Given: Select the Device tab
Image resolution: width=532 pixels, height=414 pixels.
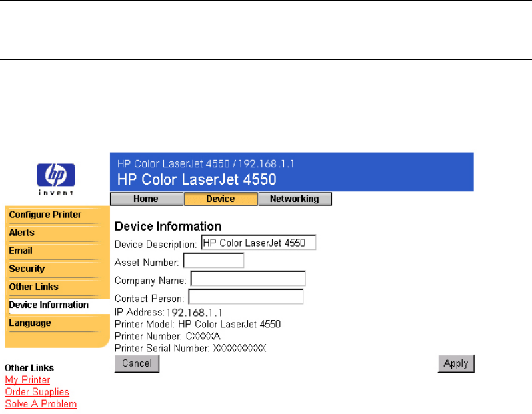Looking at the screenshot, I should tap(221, 199).
